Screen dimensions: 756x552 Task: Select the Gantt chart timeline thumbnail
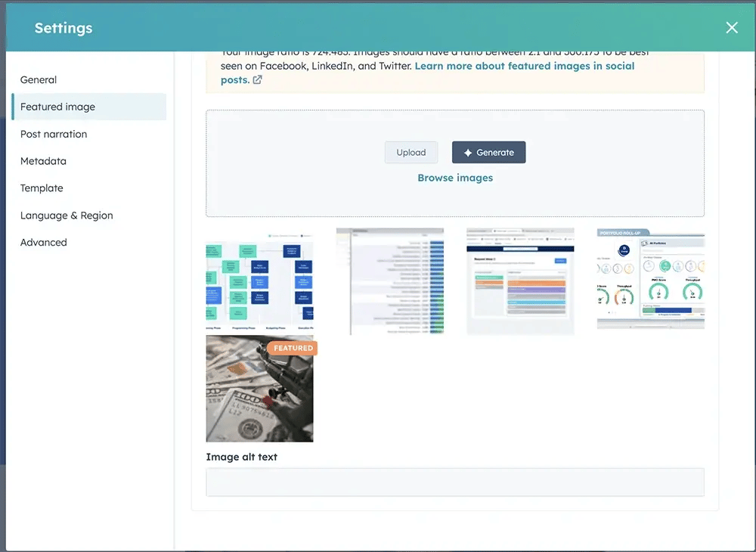click(x=390, y=281)
